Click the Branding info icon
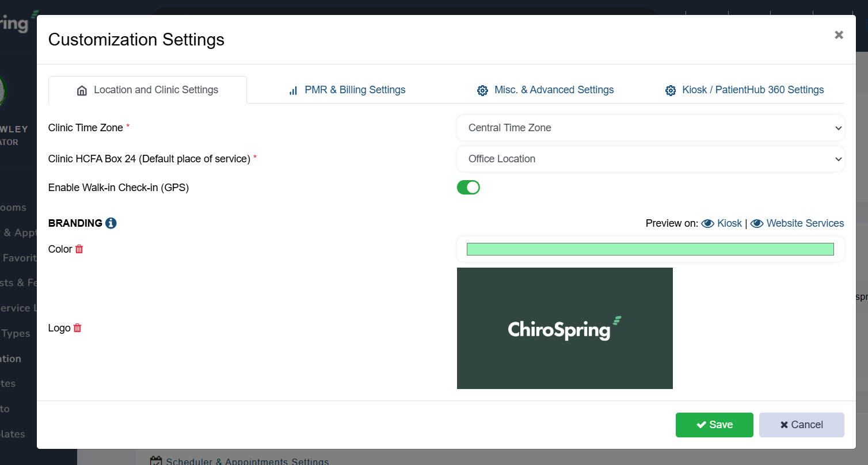The width and height of the screenshot is (868, 465). (x=111, y=223)
